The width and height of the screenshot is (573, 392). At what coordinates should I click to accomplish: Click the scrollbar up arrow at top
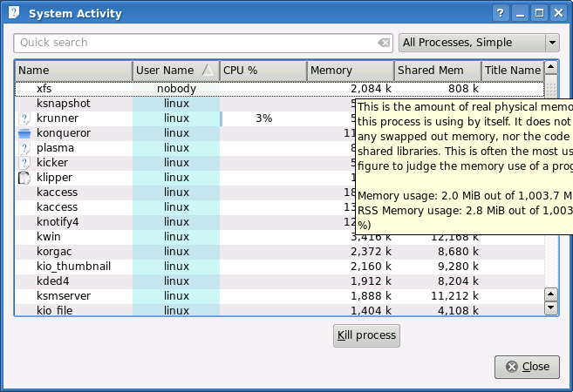[551, 67]
